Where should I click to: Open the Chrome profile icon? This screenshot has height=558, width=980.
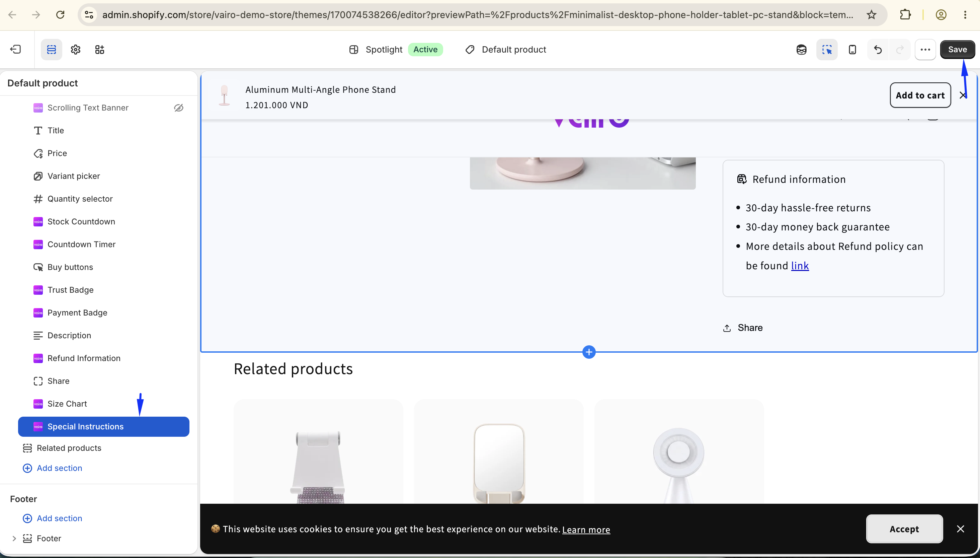click(x=941, y=15)
